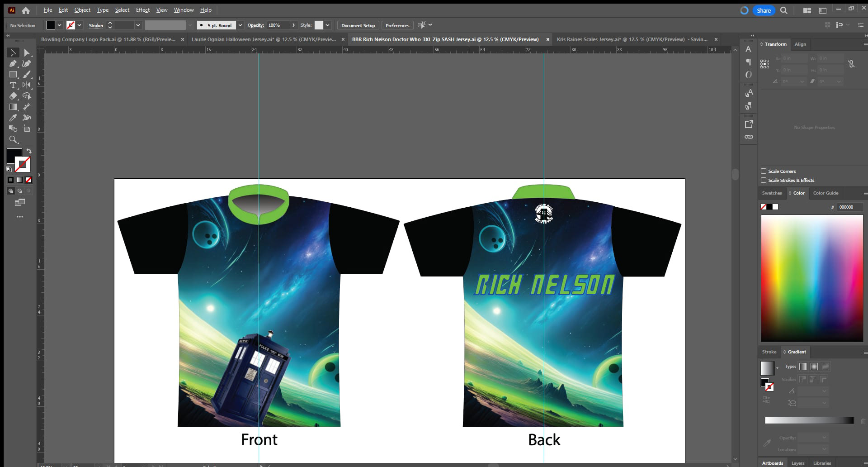Viewport: 868px width, 467px height.
Task: Choose Radial gradient type
Action: coord(814,367)
